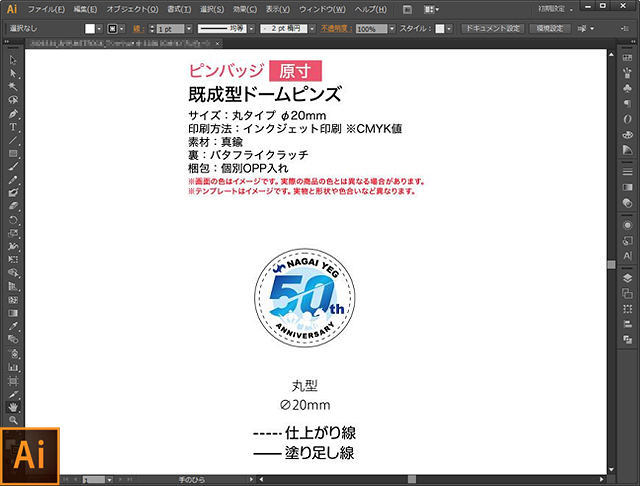Select the Mesh tool

[x=13, y=300]
